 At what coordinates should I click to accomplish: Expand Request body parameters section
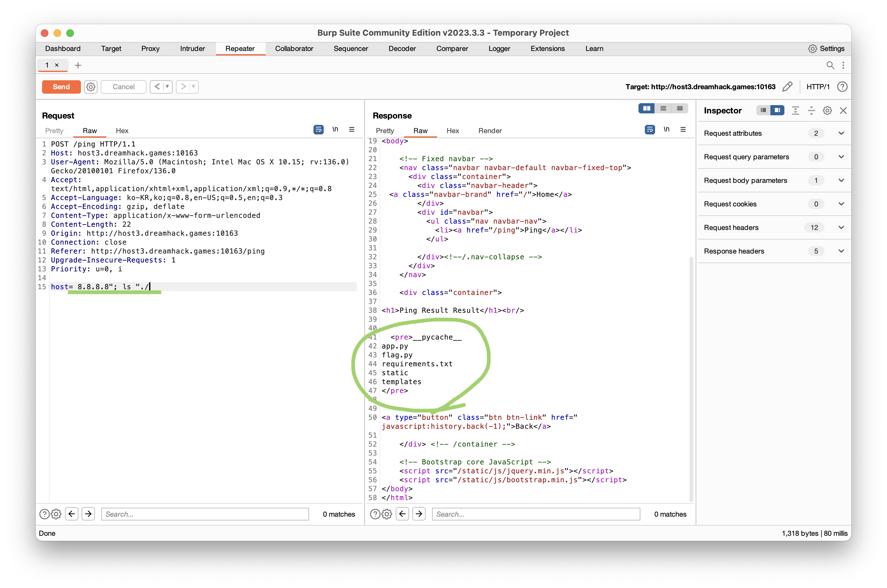841,180
